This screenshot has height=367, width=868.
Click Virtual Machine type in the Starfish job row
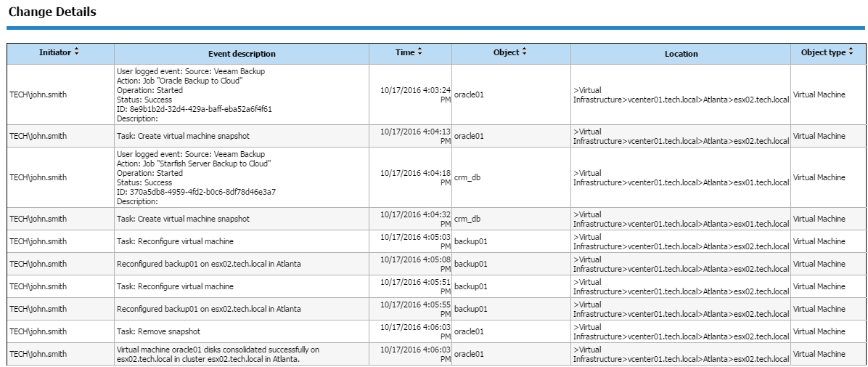pos(819,177)
